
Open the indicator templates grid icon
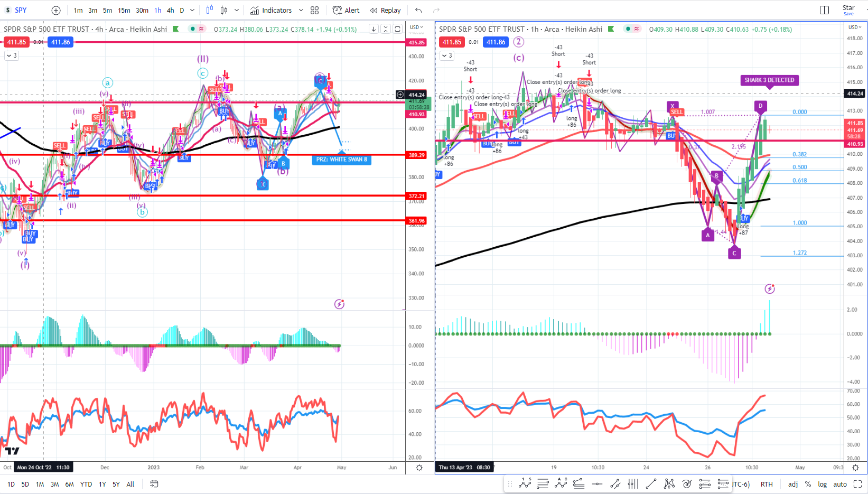click(314, 10)
